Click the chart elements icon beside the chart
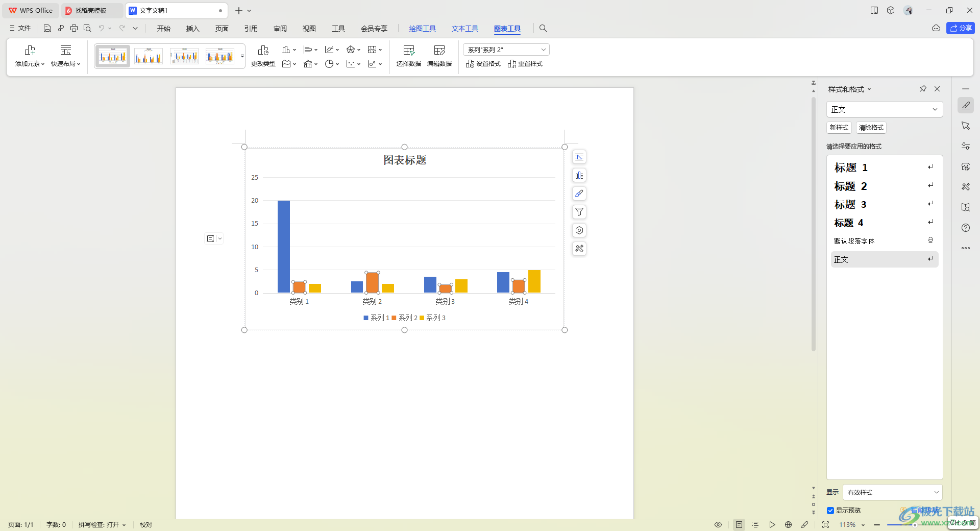The width and height of the screenshot is (980, 531). 579,176
